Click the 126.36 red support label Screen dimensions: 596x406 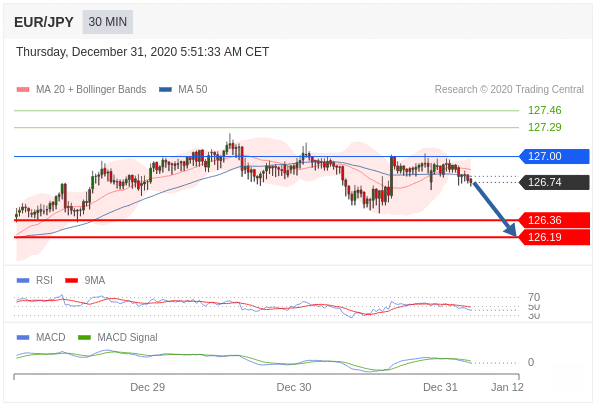pyautogui.click(x=554, y=220)
